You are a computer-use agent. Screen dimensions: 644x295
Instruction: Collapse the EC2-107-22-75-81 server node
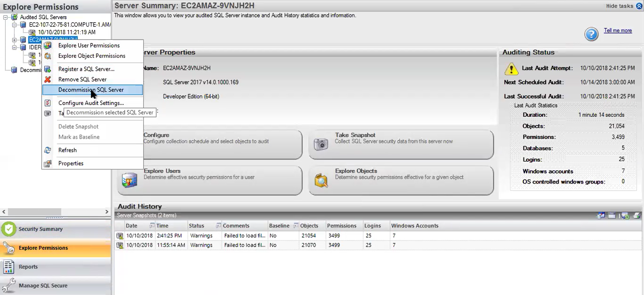14,25
